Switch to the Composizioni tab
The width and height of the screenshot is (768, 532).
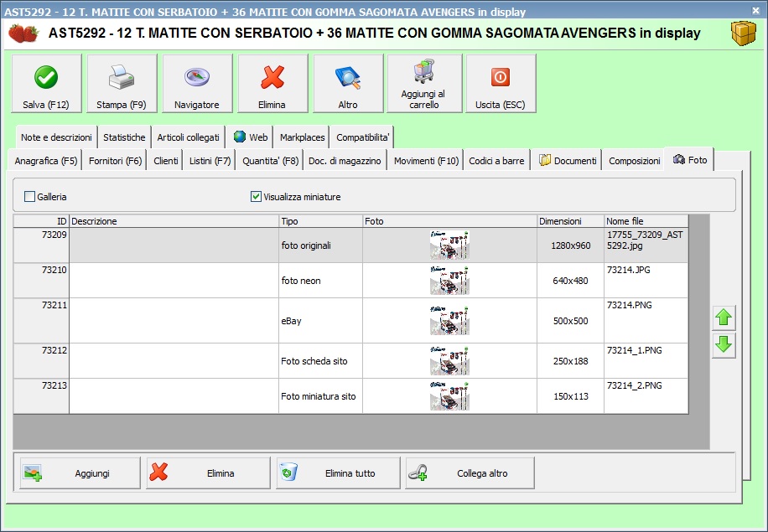(635, 161)
